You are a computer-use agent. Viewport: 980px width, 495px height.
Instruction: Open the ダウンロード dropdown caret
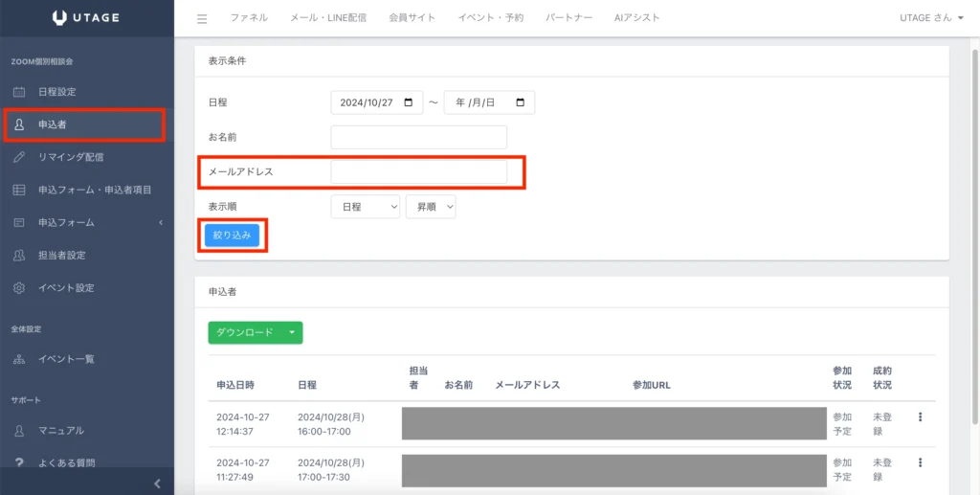click(292, 332)
